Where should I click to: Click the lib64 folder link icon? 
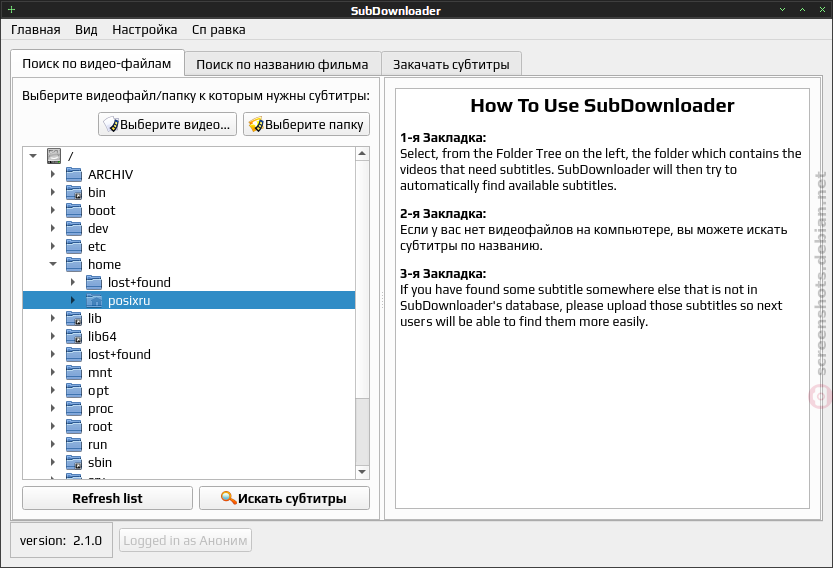[x=74, y=336]
